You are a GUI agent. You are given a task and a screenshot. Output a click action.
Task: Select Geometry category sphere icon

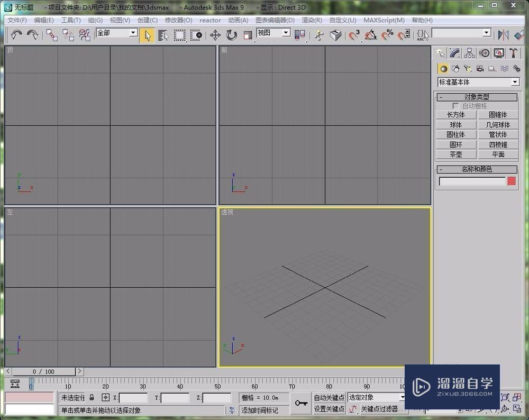pos(443,69)
